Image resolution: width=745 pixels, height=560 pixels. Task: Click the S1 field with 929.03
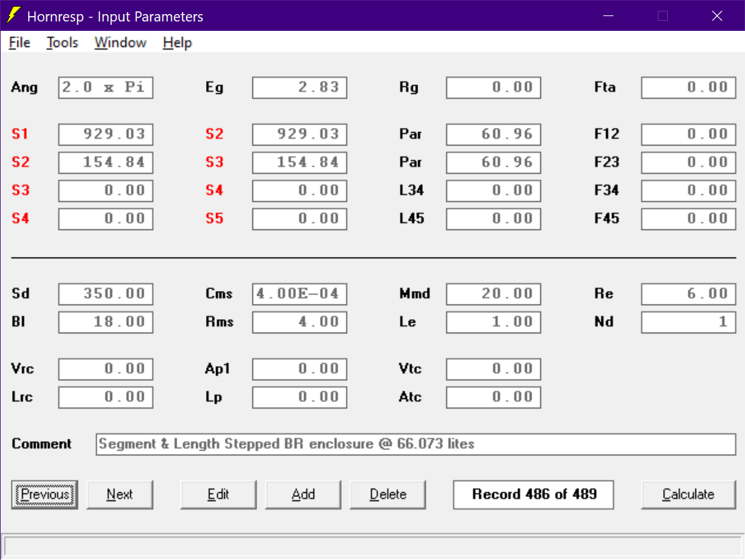tap(106, 134)
